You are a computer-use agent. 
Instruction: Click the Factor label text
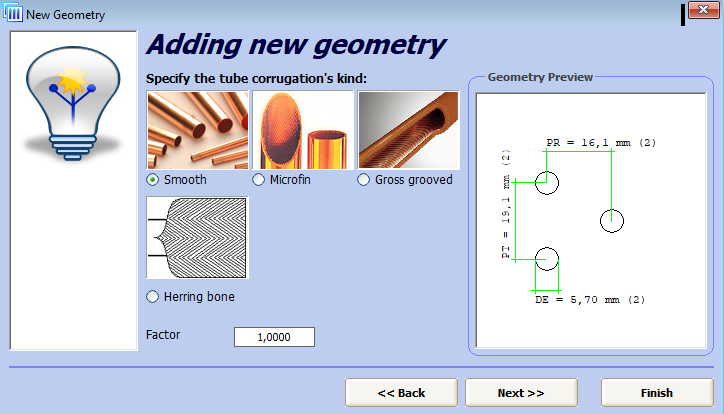pos(163,335)
